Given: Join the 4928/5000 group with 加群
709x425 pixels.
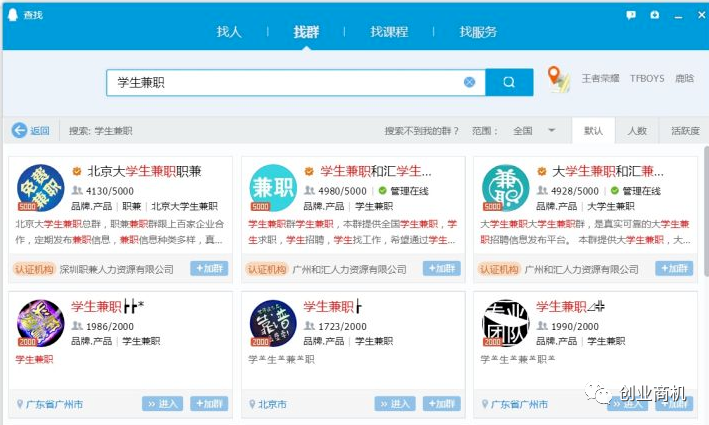Looking at the screenshot, I should click(x=674, y=269).
